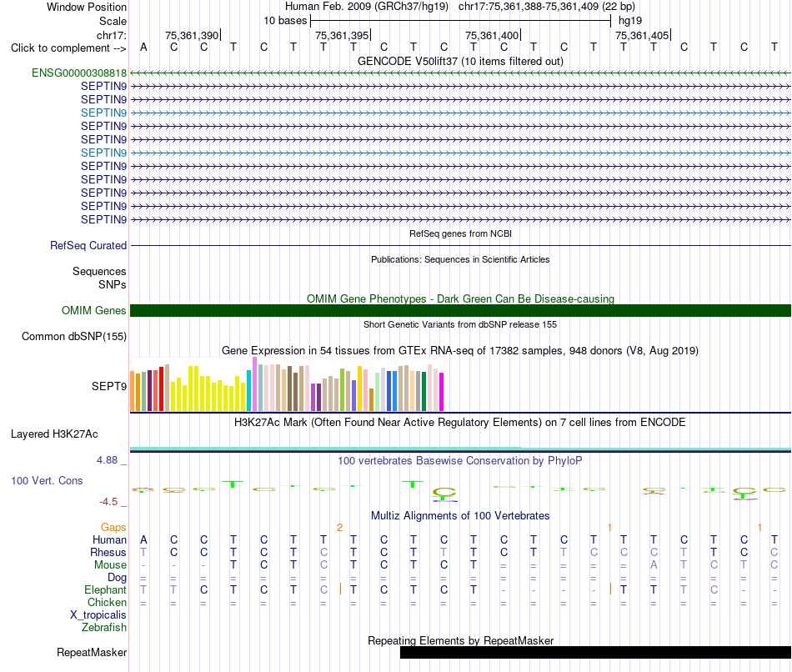Select the chr17: base position label
The height and width of the screenshot is (672, 792).
(111, 35)
